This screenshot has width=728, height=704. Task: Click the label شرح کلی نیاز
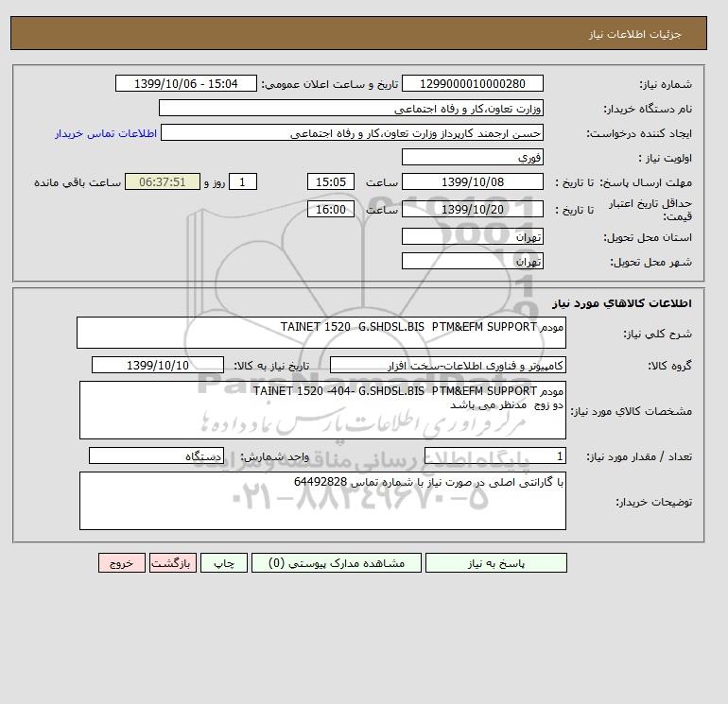click(657, 334)
